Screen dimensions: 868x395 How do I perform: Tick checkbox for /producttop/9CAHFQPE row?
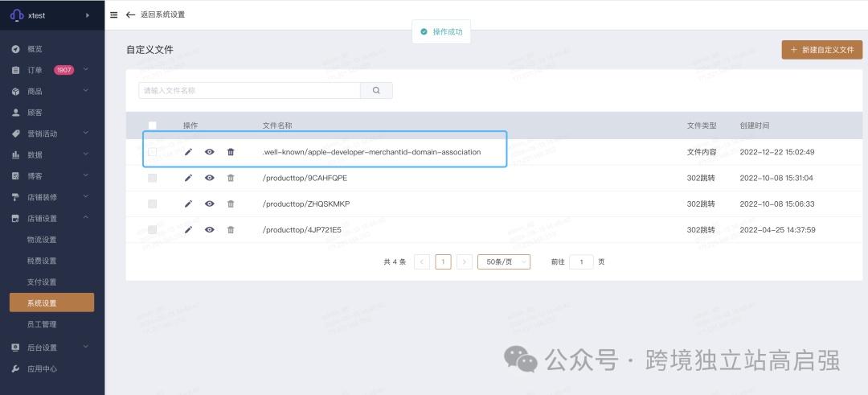coord(152,178)
